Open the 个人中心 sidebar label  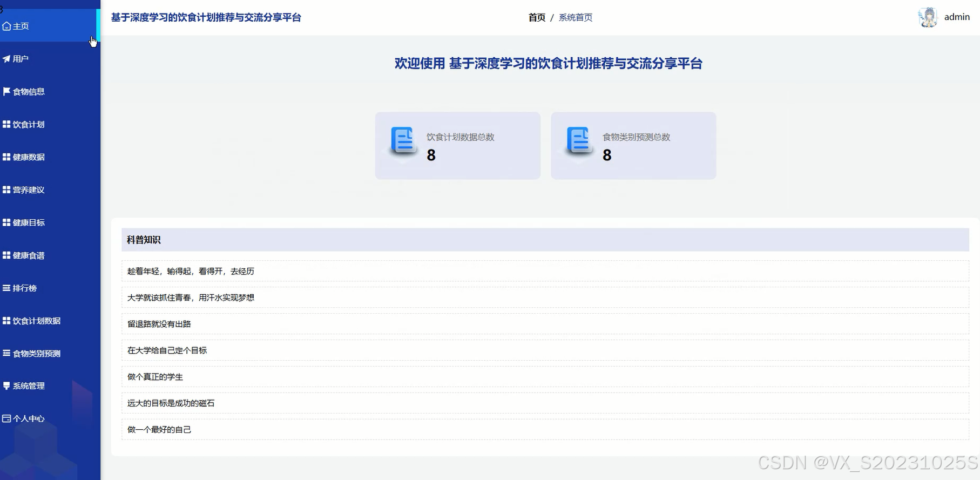[x=29, y=418]
